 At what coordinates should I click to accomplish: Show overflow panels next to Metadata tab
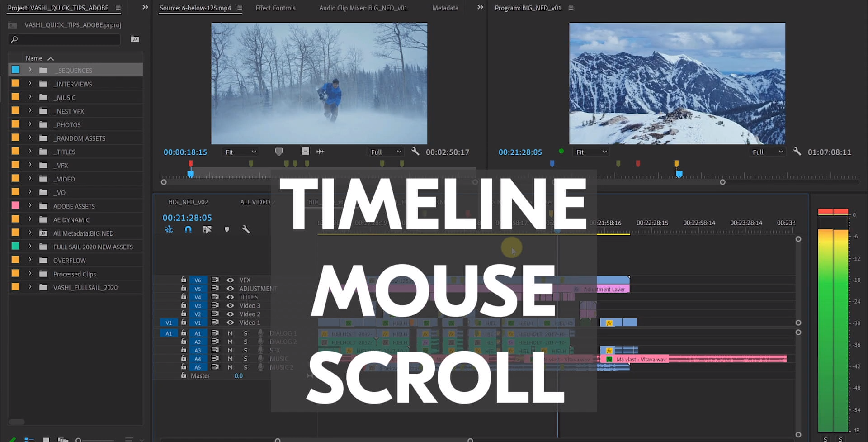(480, 7)
